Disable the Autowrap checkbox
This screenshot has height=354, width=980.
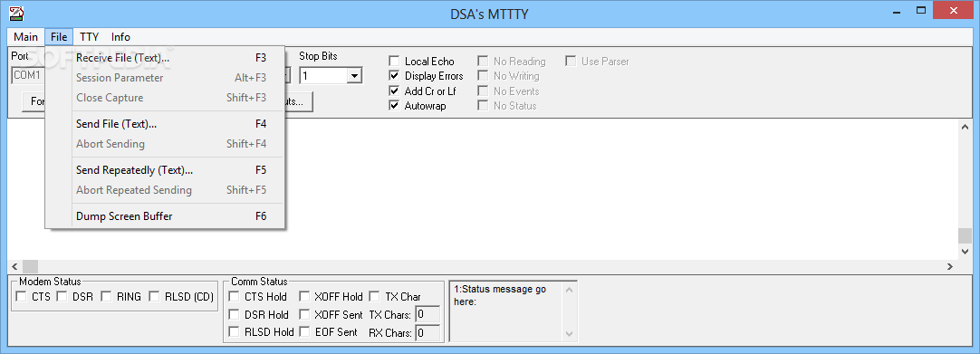click(x=394, y=106)
